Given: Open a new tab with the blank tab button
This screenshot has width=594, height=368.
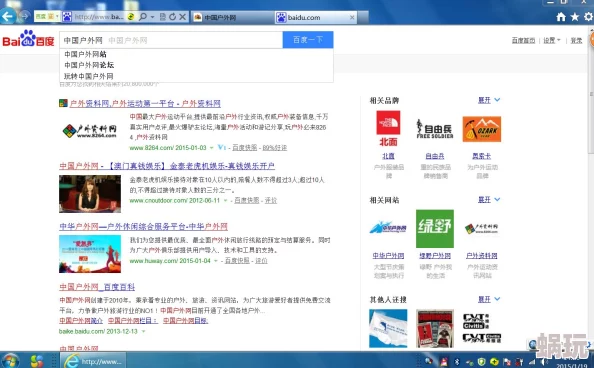Looking at the screenshot, I should (x=363, y=17).
